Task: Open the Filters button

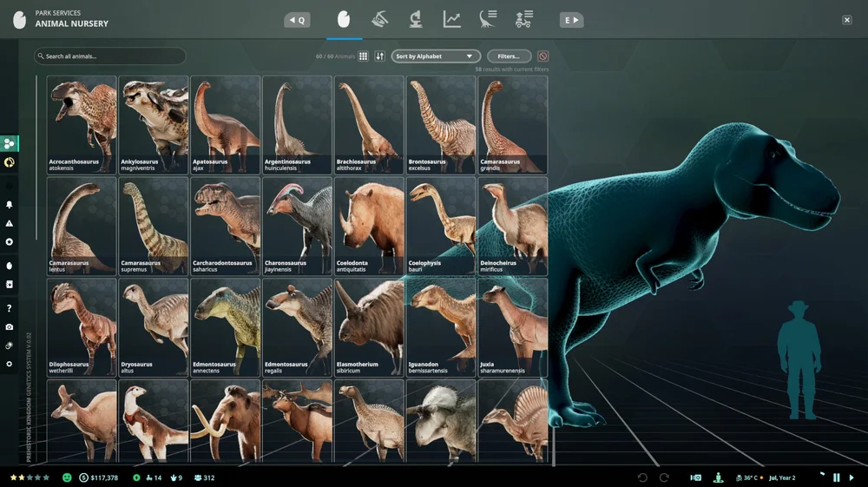Action: [x=509, y=56]
